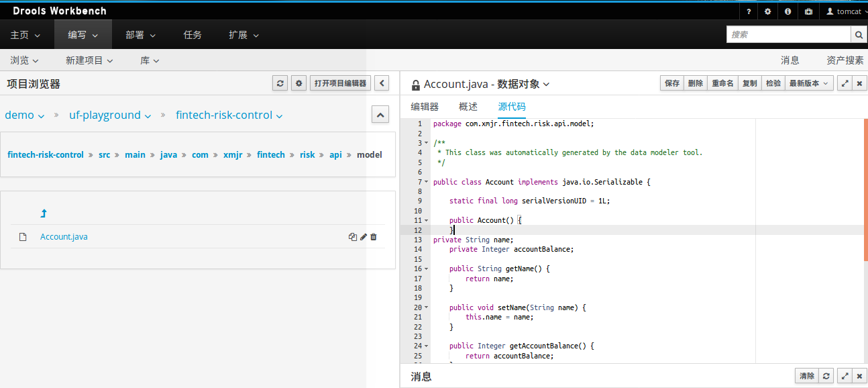Fold getName method at line 16
The height and width of the screenshot is (388, 868).
427,269
